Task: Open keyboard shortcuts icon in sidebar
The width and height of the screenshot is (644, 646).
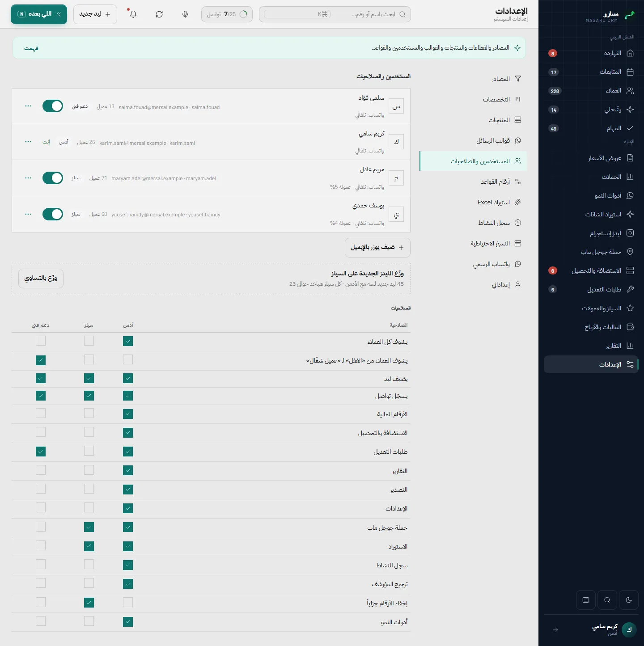Action: pyautogui.click(x=586, y=600)
